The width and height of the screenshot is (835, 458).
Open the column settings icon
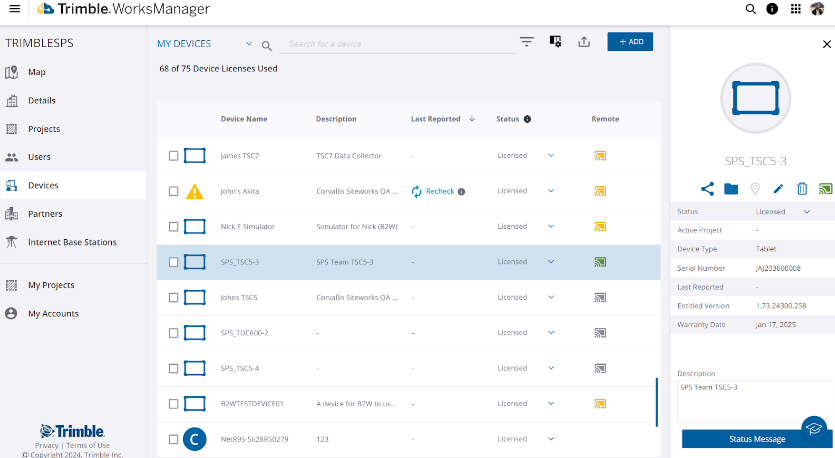click(555, 42)
